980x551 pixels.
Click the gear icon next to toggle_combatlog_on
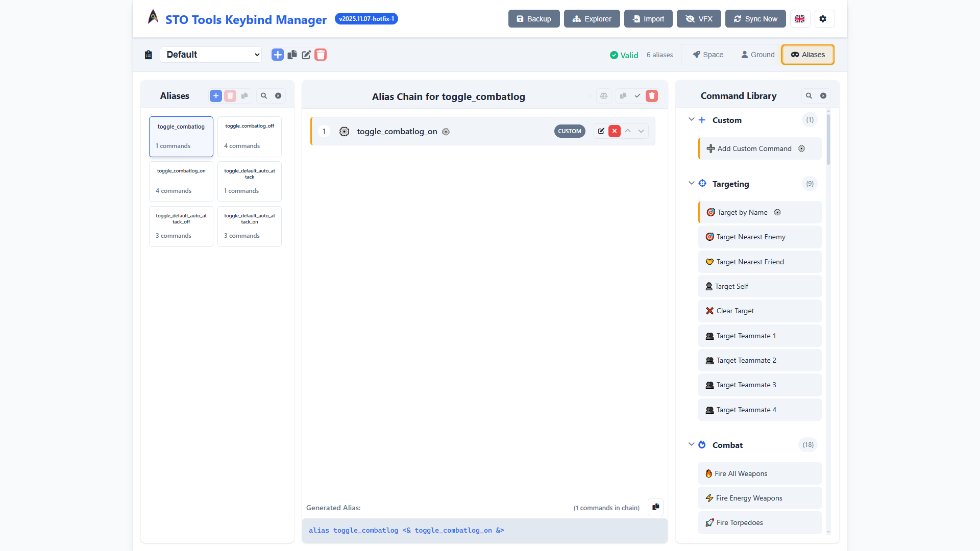pos(446,132)
